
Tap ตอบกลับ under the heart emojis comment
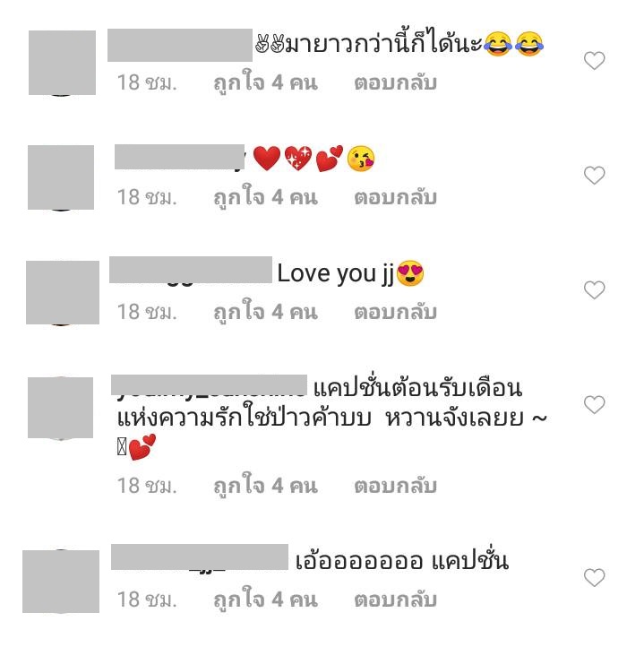[x=395, y=197]
